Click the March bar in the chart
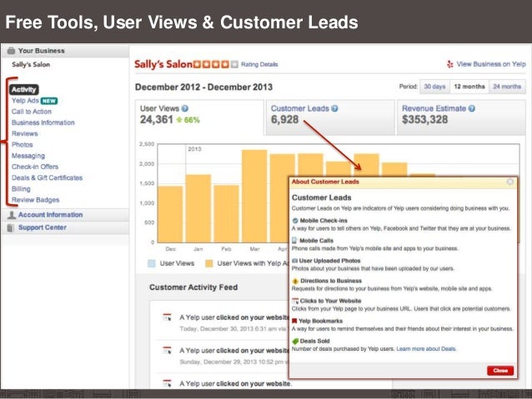The height and width of the screenshot is (399, 532). point(254,196)
